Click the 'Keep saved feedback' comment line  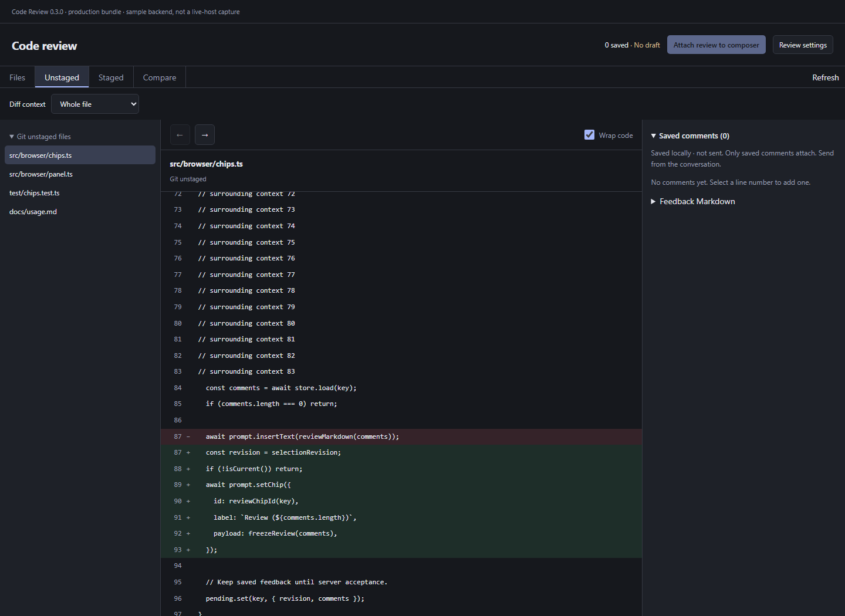click(x=296, y=582)
